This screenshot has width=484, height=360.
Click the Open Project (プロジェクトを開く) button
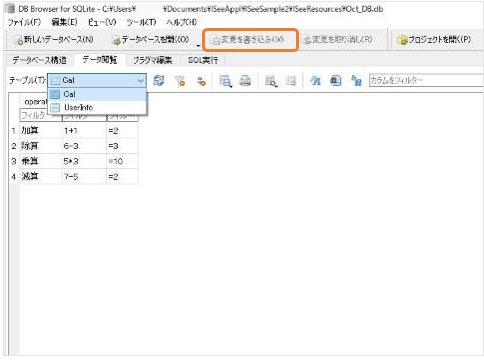pos(434,40)
